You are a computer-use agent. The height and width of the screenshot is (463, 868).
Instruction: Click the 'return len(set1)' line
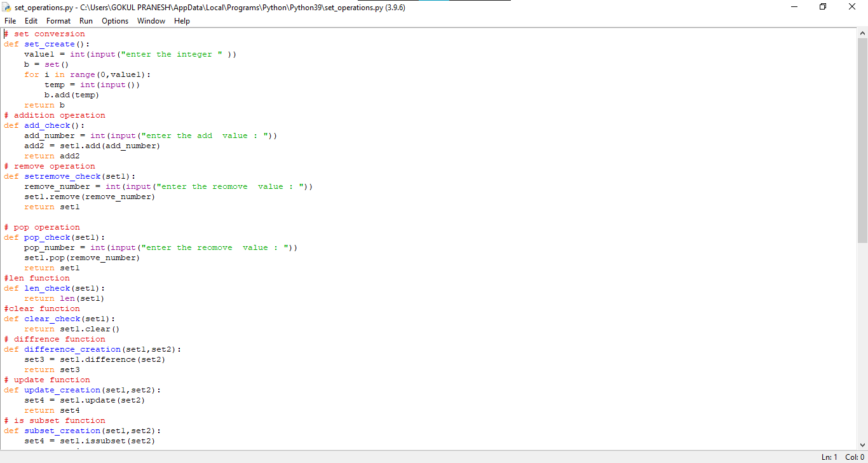point(64,298)
